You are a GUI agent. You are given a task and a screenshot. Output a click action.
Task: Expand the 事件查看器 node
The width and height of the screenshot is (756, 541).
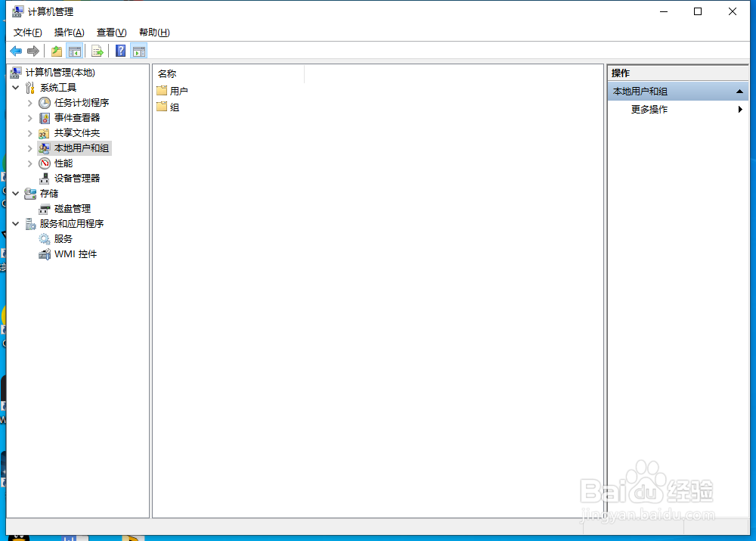coord(30,118)
